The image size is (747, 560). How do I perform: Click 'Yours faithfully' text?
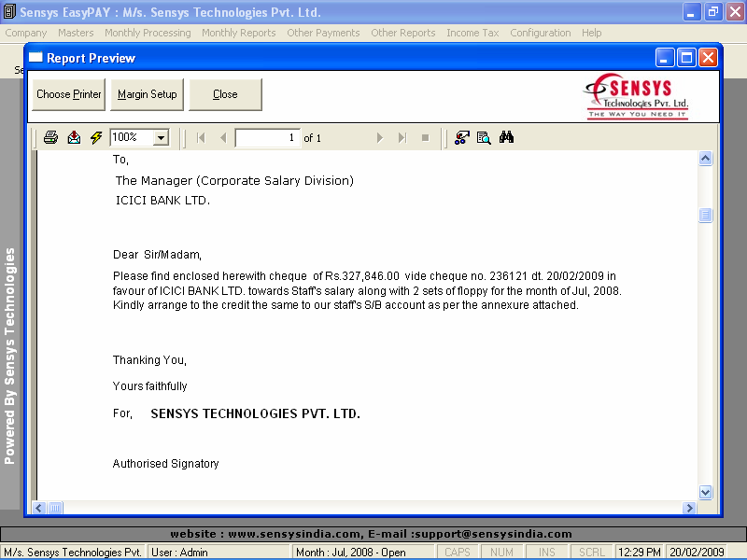click(149, 386)
